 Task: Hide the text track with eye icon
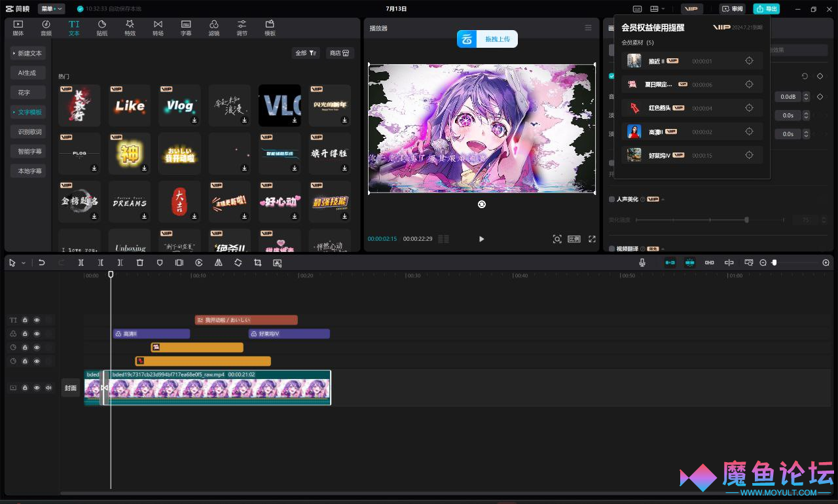(37, 320)
